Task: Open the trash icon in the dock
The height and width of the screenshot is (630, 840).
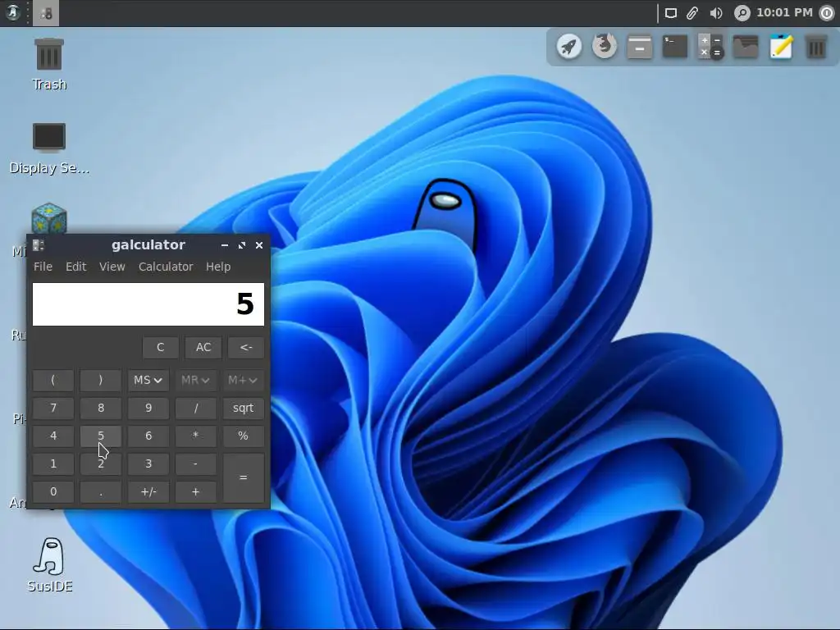Action: (816, 47)
